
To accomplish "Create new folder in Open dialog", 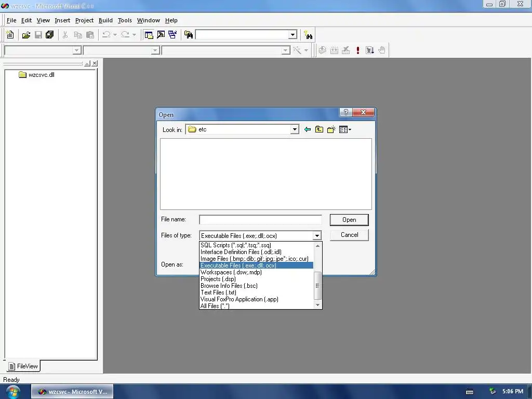I will point(331,129).
